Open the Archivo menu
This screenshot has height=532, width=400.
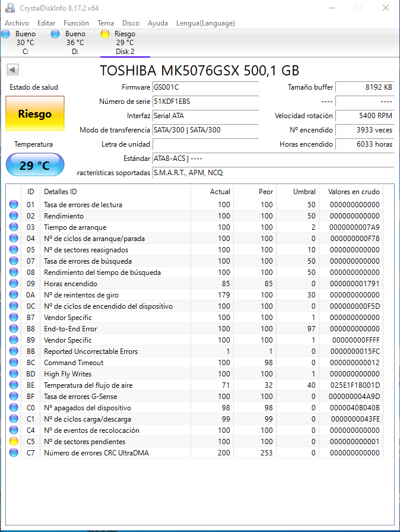(17, 23)
